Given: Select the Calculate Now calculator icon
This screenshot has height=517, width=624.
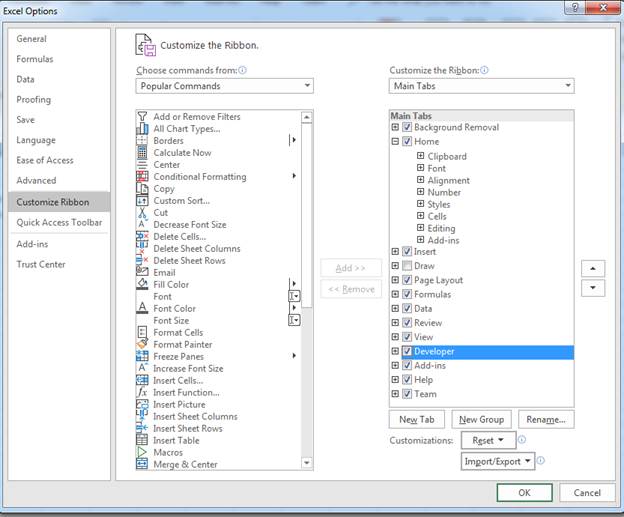Looking at the screenshot, I should click(x=142, y=152).
